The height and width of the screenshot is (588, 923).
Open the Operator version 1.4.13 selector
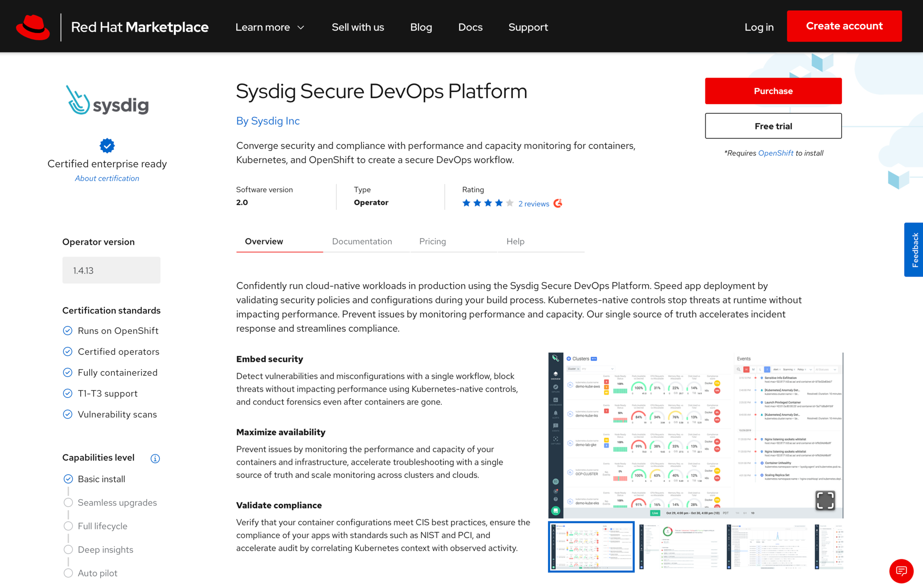click(x=111, y=270)
